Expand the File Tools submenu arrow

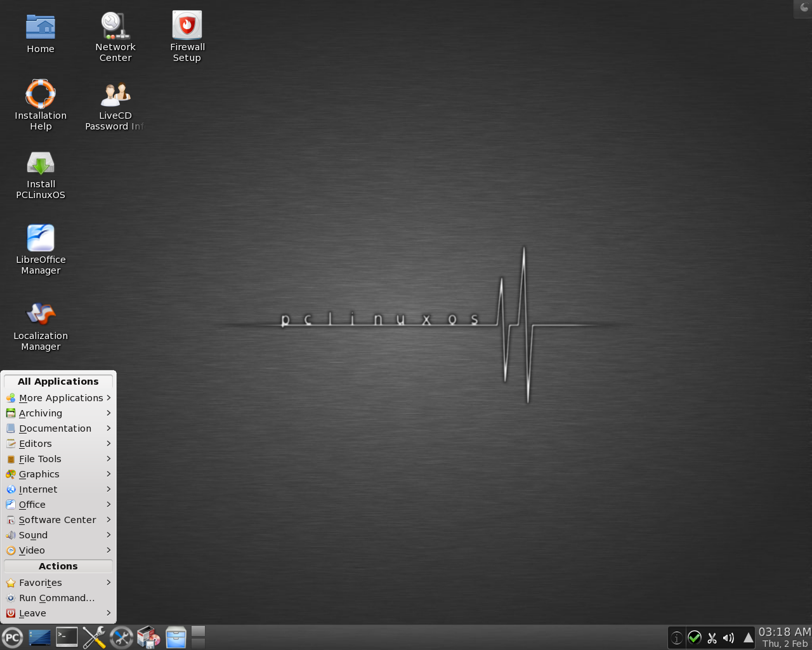tap(108, 459)
